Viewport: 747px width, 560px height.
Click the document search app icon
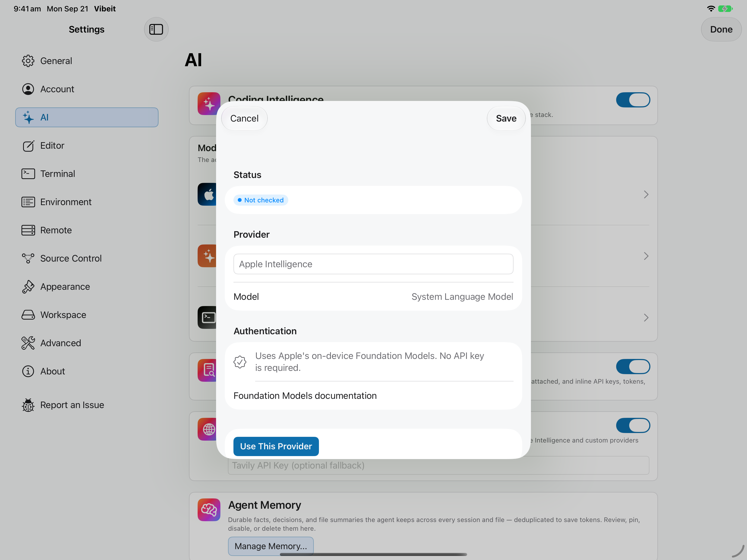[x=207, y=370]
